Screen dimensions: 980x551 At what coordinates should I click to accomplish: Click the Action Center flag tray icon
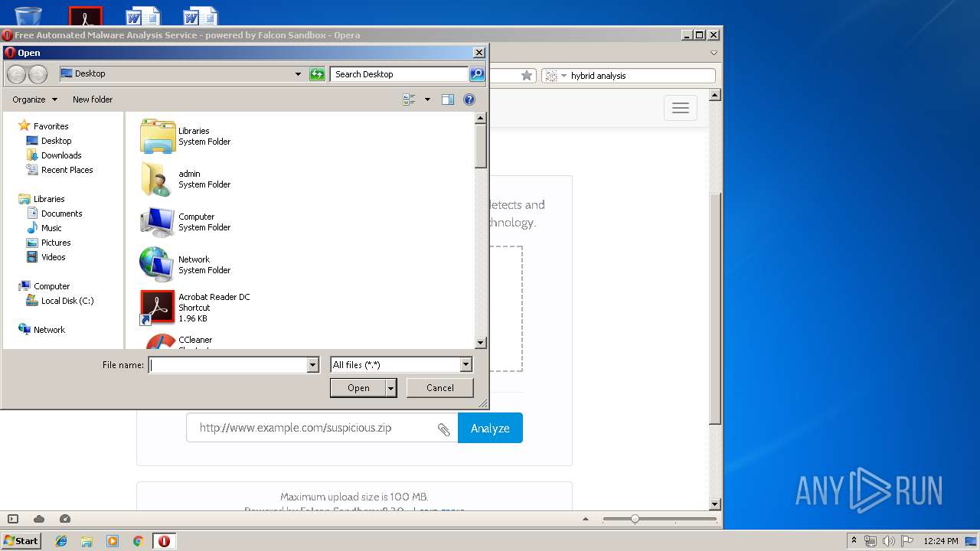tap(906, 541)
